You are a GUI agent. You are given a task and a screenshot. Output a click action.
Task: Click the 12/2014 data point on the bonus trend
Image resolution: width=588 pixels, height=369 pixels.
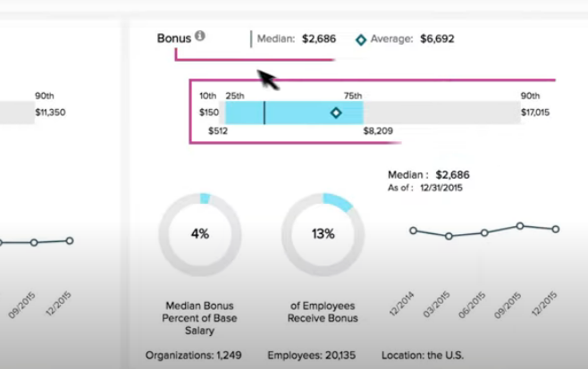pyautogui.click(x=413, y=231)
